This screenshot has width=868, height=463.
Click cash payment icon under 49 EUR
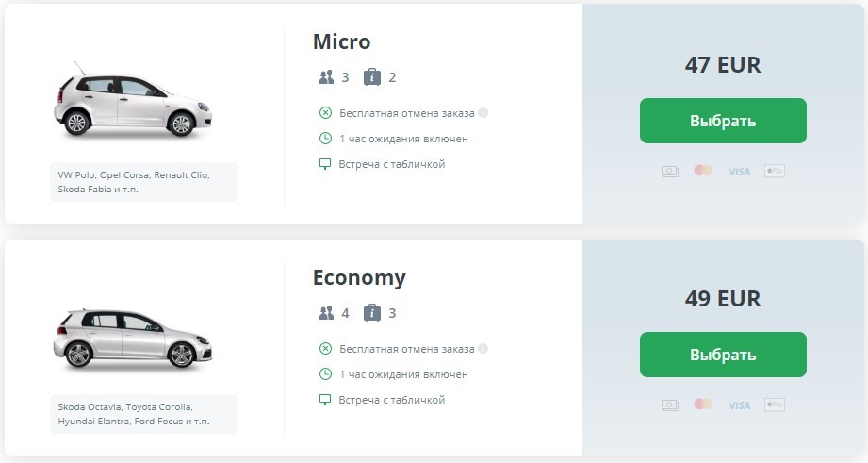point(669,405)
